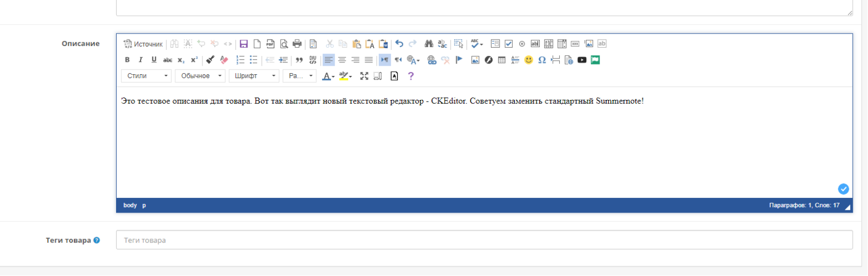Viewport: 868px width, 276px height.
Task: Toggle superscript formatting
Action: [194, 60]
